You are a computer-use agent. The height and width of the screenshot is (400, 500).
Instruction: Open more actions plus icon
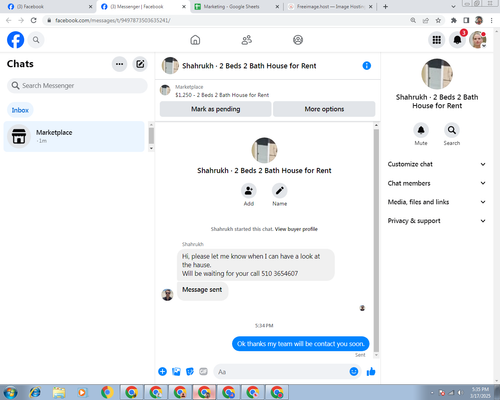point(162,371)
